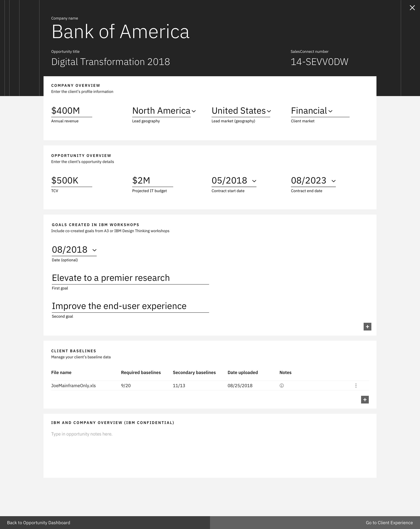The image size is (420, 529).
Task: Click the upload date 08/25/2018
Action: coord(240,385)
